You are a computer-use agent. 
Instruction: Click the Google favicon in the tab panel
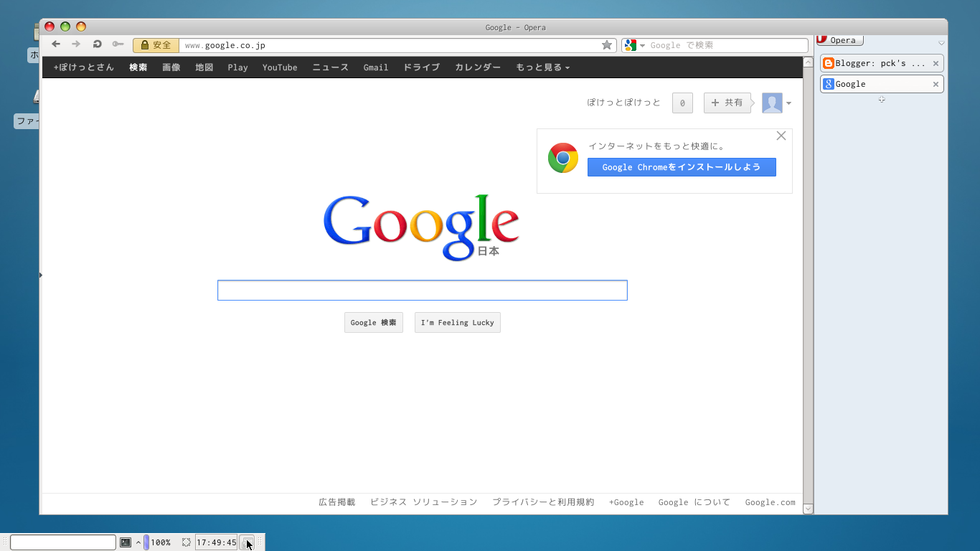pyautogui.click(x=829, y=84)
